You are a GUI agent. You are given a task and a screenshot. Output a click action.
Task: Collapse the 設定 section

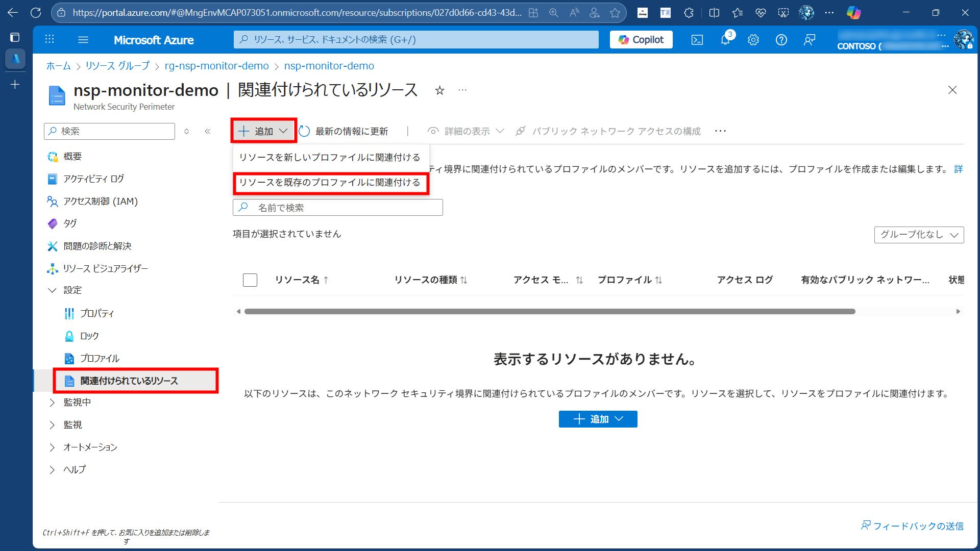[52, 290]
